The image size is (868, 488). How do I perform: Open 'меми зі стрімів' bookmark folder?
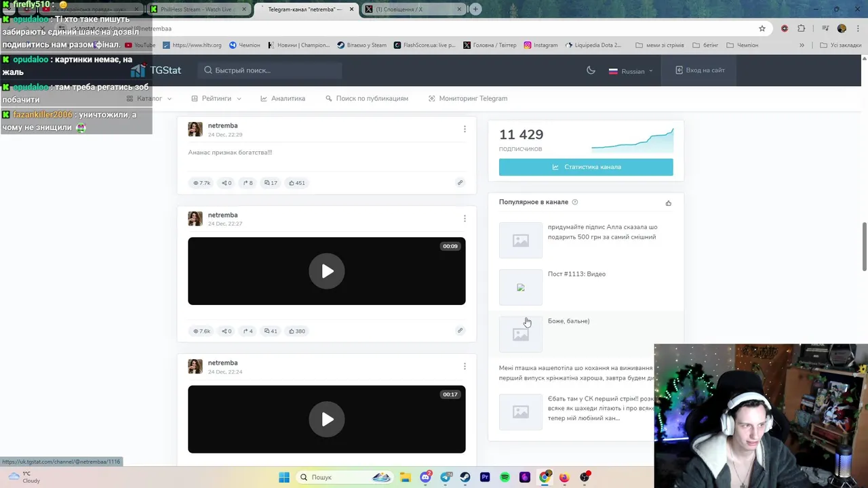[660, 45]
